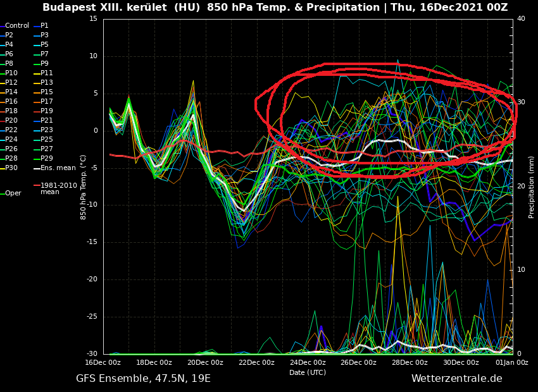This screenshot has height=392, width=538.
Task: Select the 24Dec 00z date tick
Action: [308, 363]
